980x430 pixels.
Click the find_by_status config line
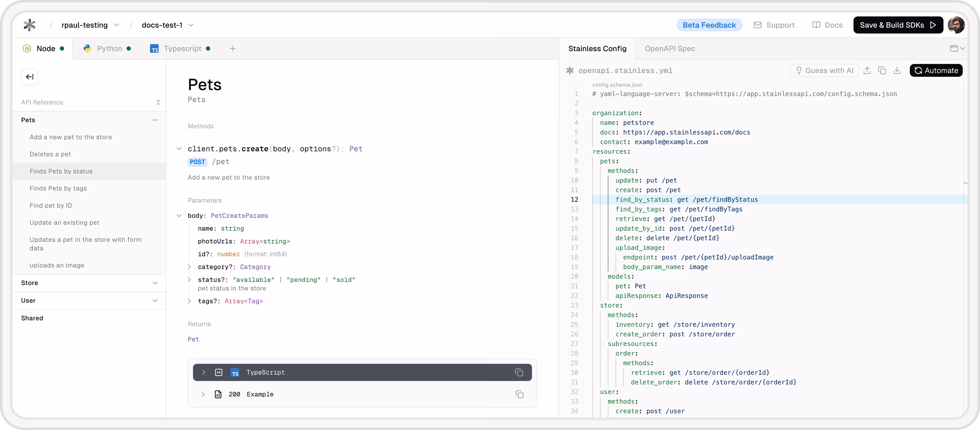tap(686, 200)
